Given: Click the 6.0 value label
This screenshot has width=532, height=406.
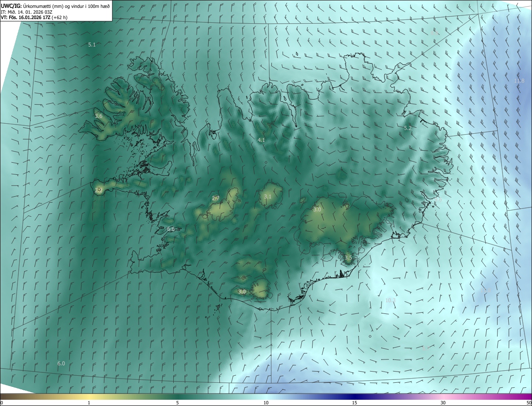Looking at the screenshot, I should click(61, 364).
